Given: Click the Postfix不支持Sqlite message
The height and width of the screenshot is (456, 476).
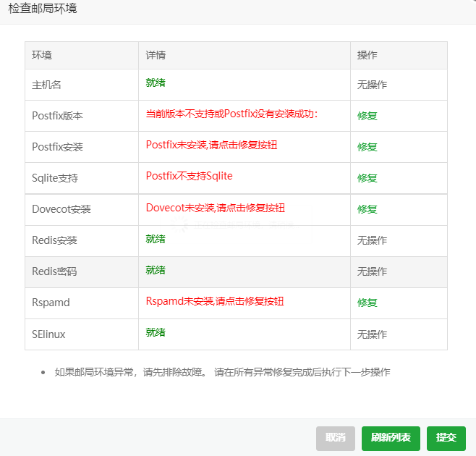Looking at the screenshot, I should 189,176.
